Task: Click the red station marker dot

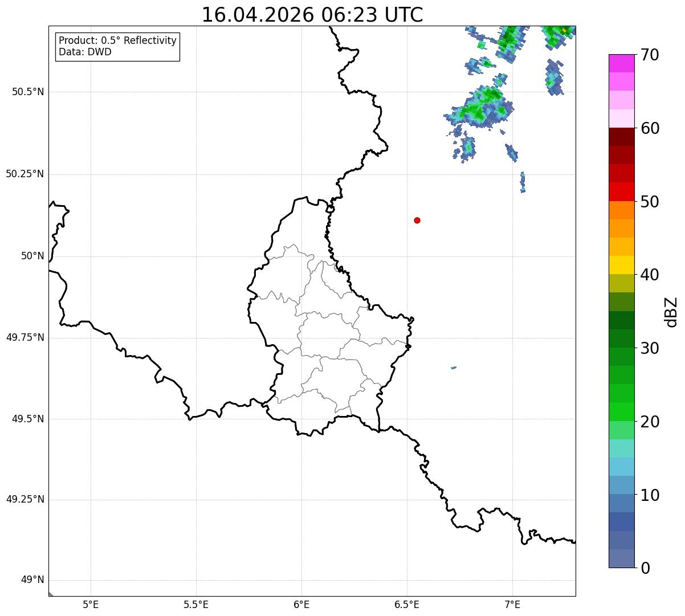Action: [417, 220]
